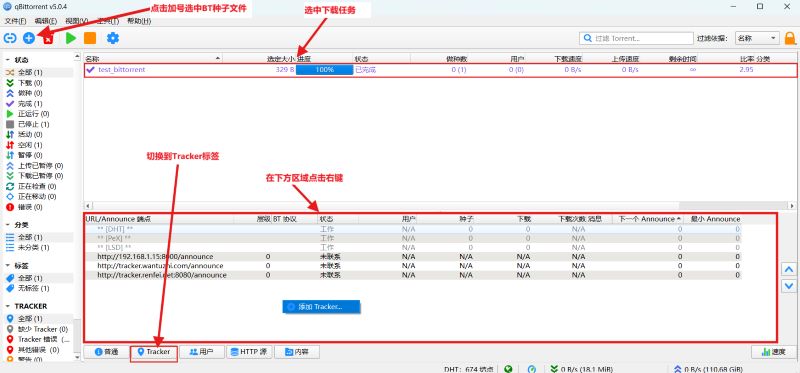The image size is (800, 373).
Task: Select the 活动 (0) status filter
Action: [x=31, y=134]
